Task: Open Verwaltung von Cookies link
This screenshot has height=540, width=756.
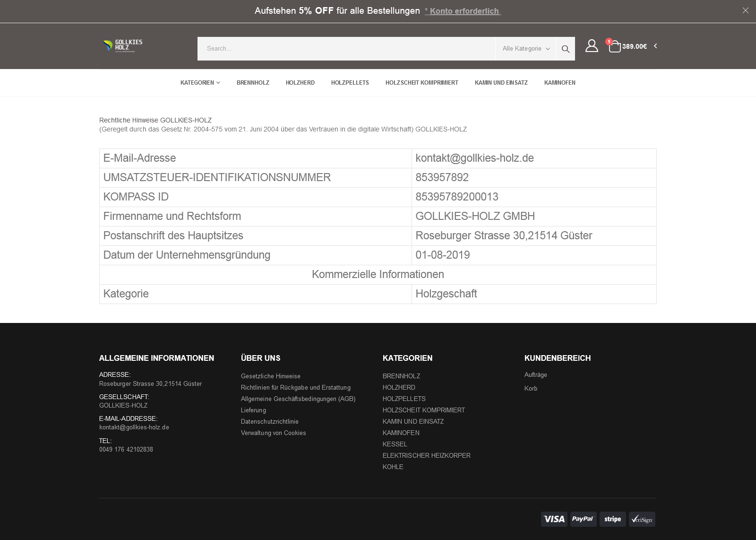Action: pyautogui.click(x=274, y=433)
